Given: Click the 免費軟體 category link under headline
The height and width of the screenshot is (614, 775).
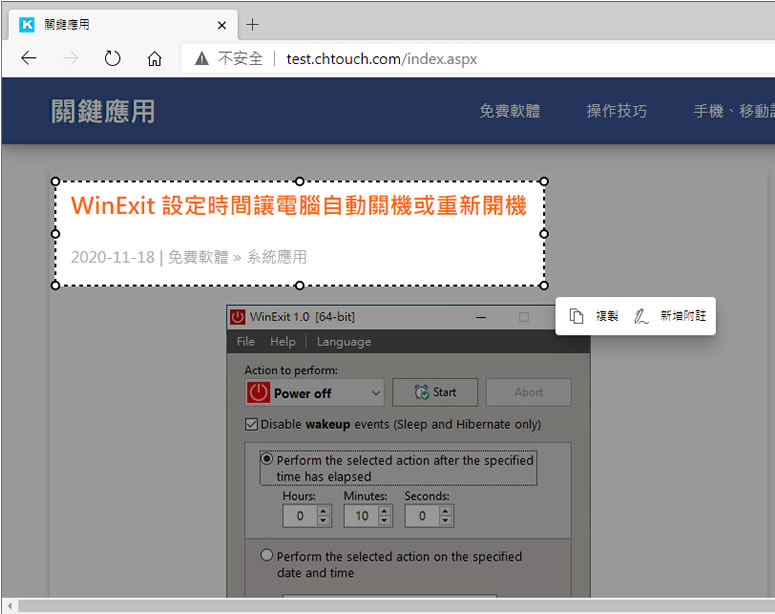Looking at the screenshot, I should [x=198, y=257].
